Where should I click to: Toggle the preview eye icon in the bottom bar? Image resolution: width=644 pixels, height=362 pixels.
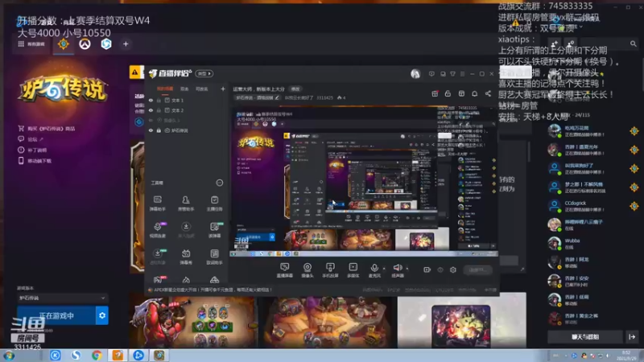click(440, 269)
